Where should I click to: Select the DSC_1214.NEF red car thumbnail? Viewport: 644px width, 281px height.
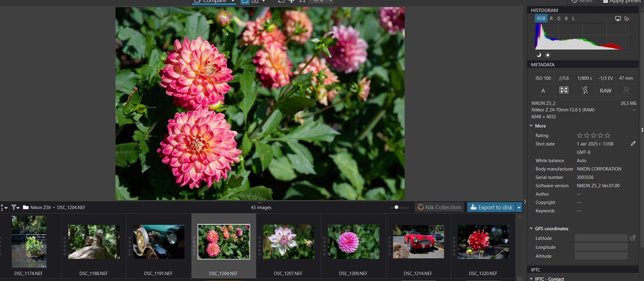point(418,242)
